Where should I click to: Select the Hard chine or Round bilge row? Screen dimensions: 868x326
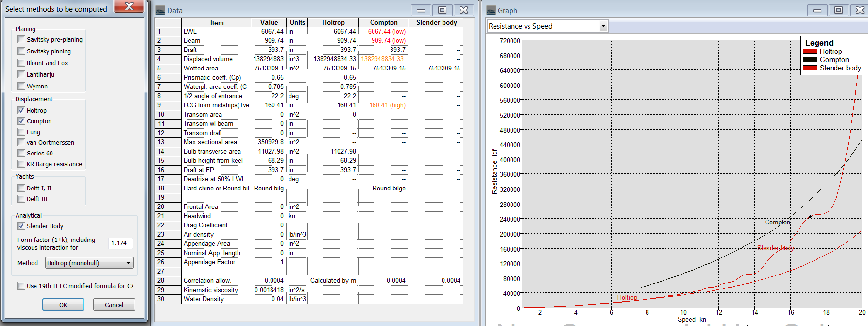click(216, 189)
